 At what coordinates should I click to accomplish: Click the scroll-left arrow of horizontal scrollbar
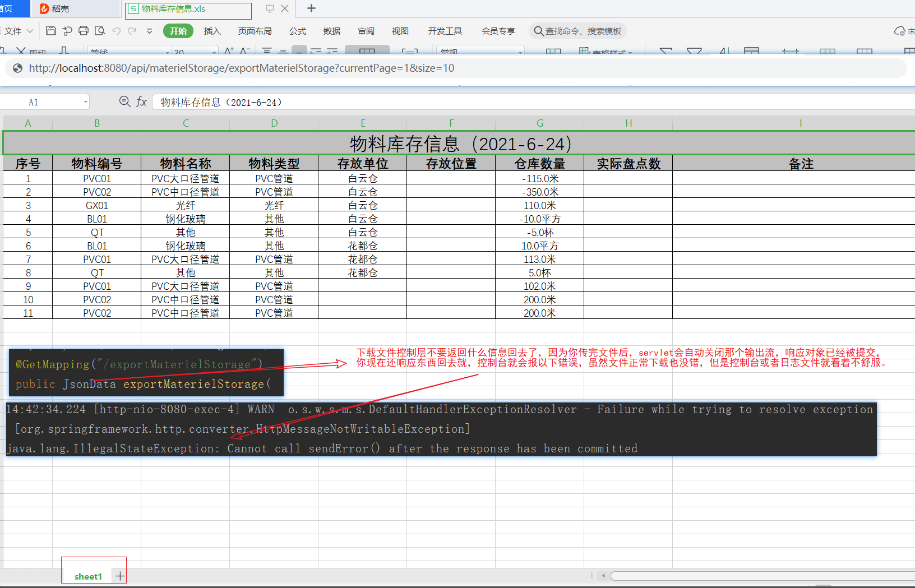pos(603,576)
